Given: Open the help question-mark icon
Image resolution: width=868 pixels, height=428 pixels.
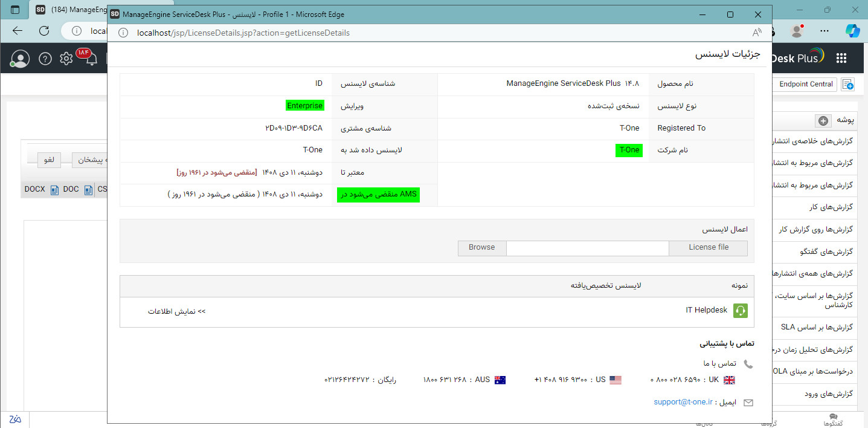Looking at the screenshot, I should pos(45,58).
